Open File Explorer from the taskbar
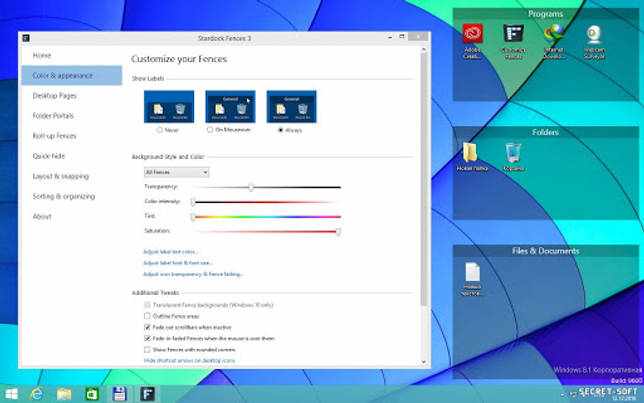The height and width of the screenshot is (403, 644). click(64, 394)
